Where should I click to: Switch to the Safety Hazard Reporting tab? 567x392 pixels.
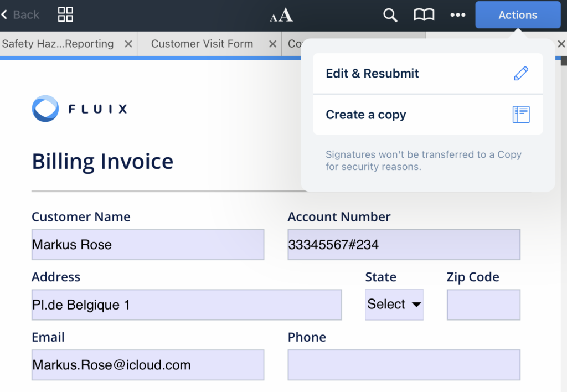(58, 44)
